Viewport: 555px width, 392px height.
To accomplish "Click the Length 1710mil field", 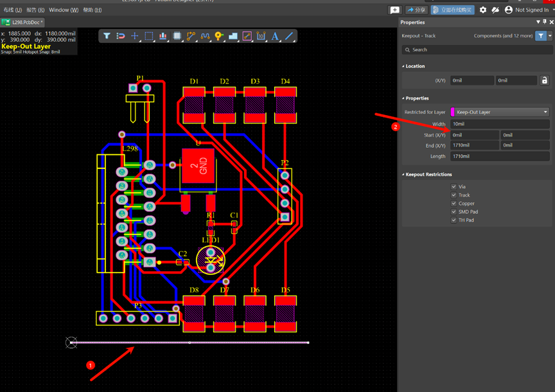I will tap(500, 156).
